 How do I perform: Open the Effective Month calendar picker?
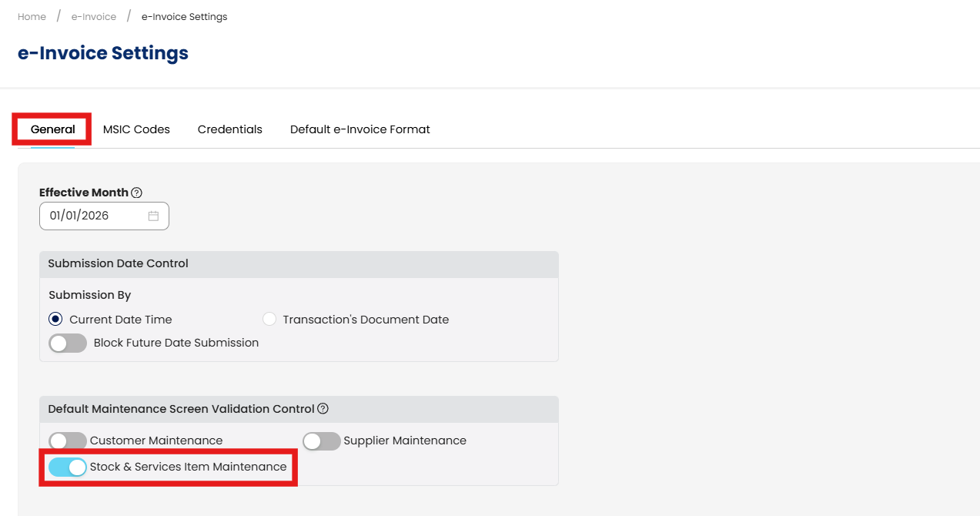tap(153, 216)
